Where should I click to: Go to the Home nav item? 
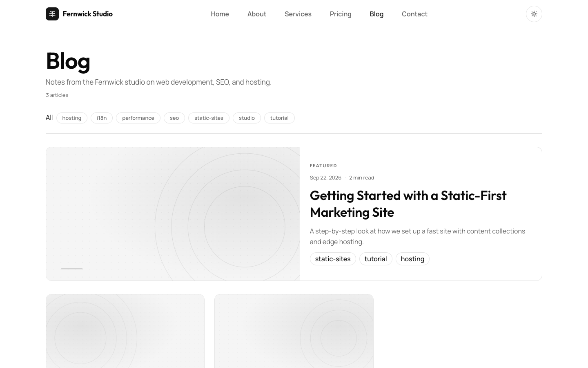point(220,14)
